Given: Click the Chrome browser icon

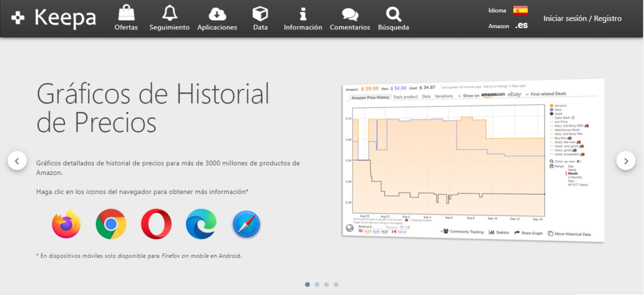Looking at the screenshot, I should click(x=111, y=224).
